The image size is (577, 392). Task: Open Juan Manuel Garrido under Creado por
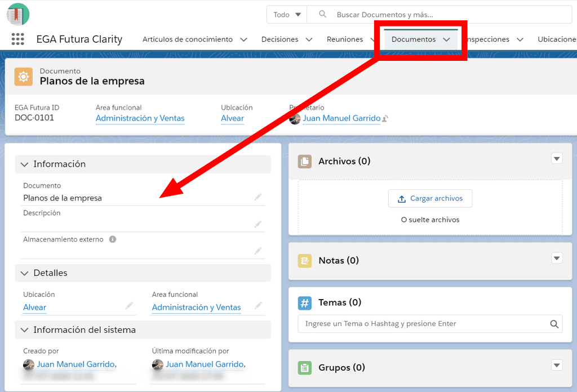coord(76,364)
